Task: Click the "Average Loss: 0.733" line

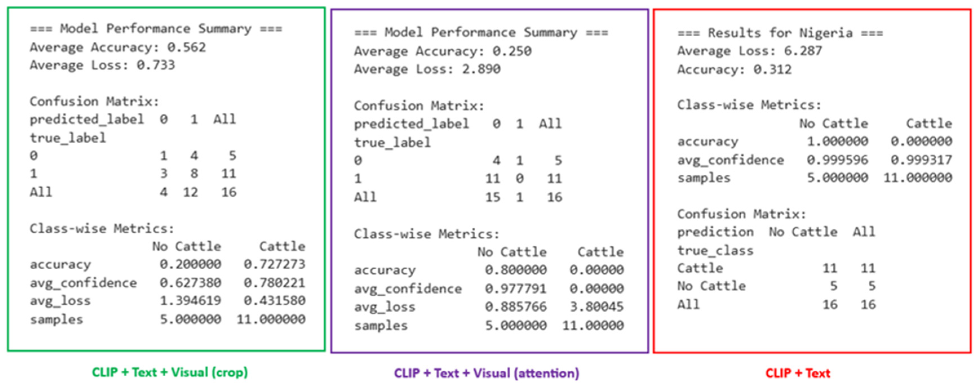Action: point(102,65)
